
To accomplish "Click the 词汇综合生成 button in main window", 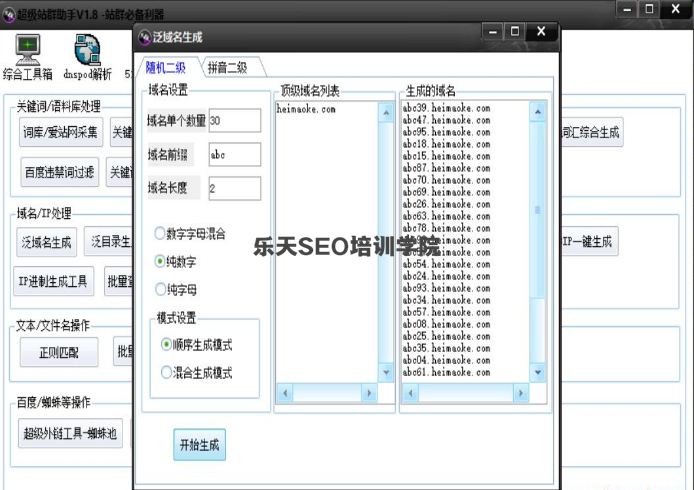I will 592,132.
